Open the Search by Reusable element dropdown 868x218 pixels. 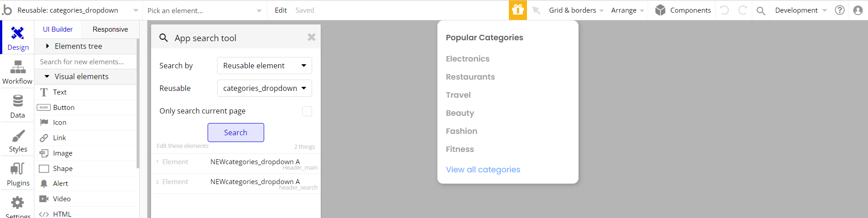click(265, 66)
